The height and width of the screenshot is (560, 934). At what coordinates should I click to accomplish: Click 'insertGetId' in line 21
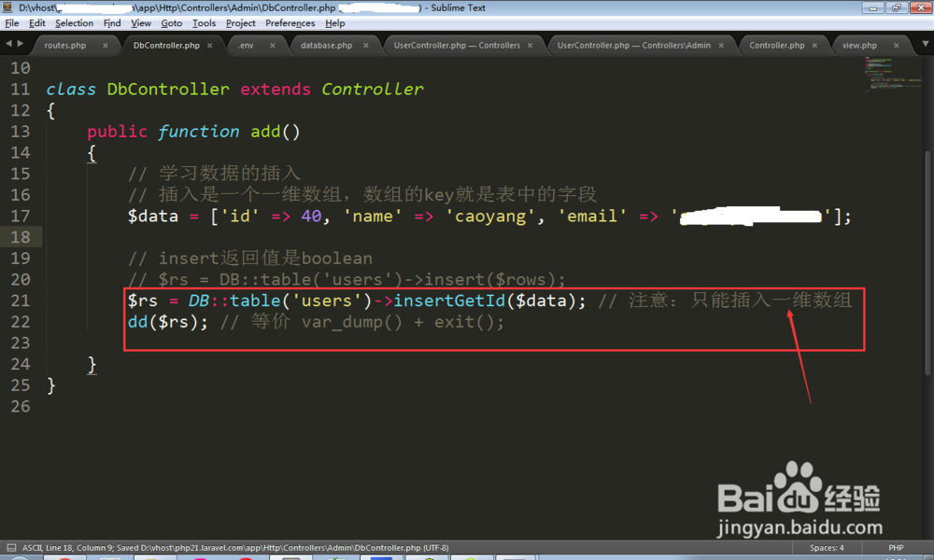[449, 301]
